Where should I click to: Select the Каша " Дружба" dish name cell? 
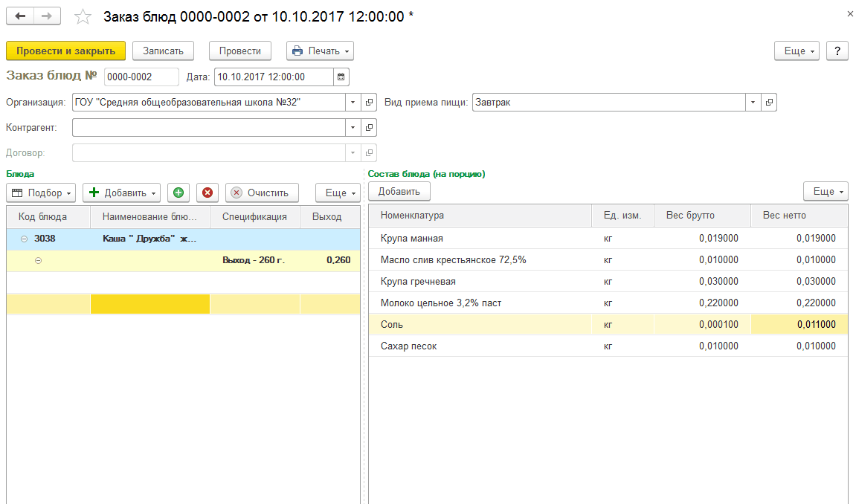[150, 239]
